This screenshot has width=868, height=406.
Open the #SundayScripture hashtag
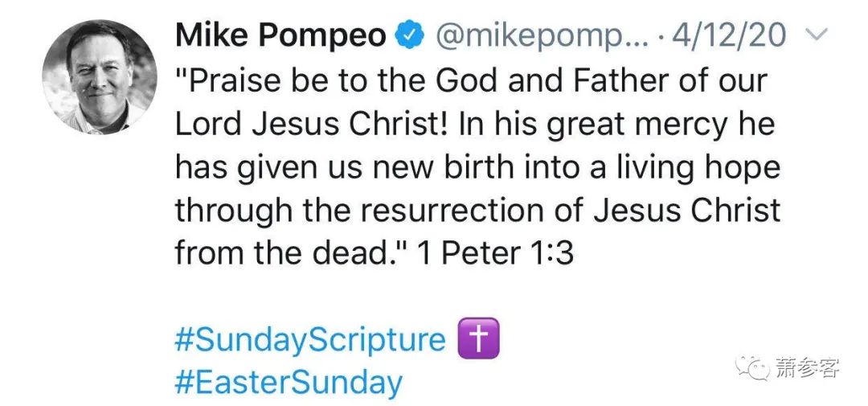click(309, 339)
